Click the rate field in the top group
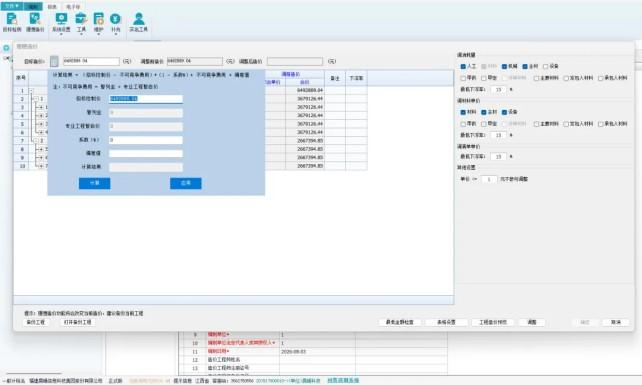The width and height of the screenshot is (642, 385). point(498,89)
